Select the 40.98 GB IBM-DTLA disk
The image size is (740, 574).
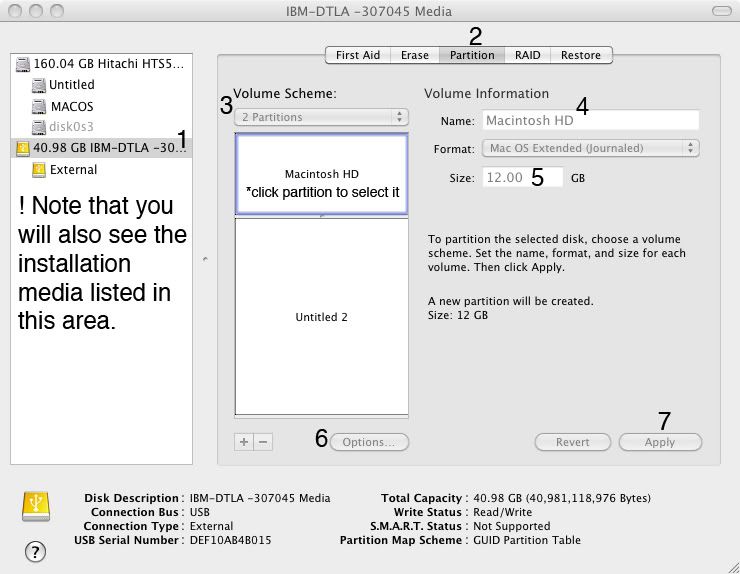[x=101, y=148]
